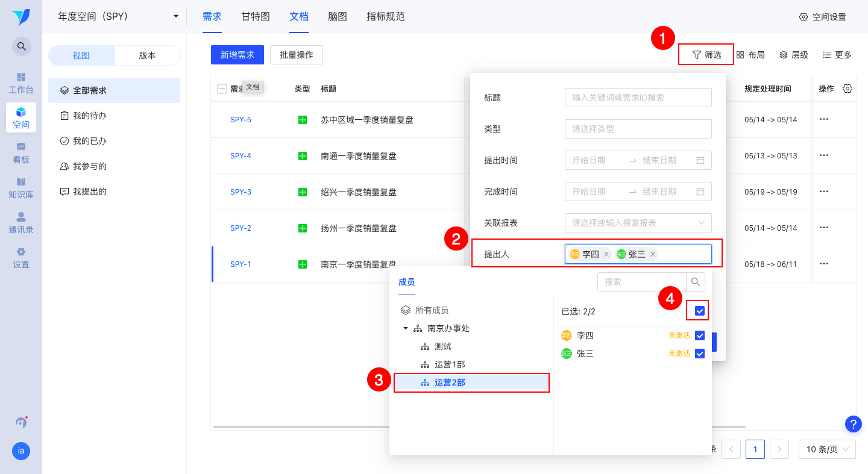This screenshot has width=868, height=474.
Task: Click the search magnifier in the member picker
Action: pyautogui.click(x=696, y=281)
